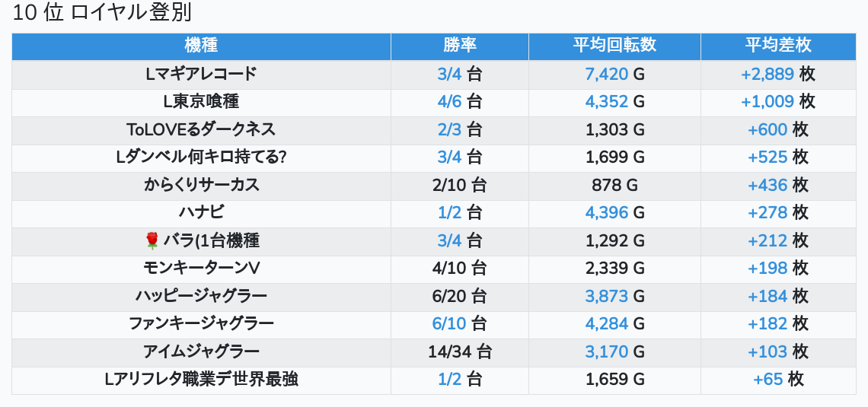Click the モンキーターンV machine name

(201, 268)
